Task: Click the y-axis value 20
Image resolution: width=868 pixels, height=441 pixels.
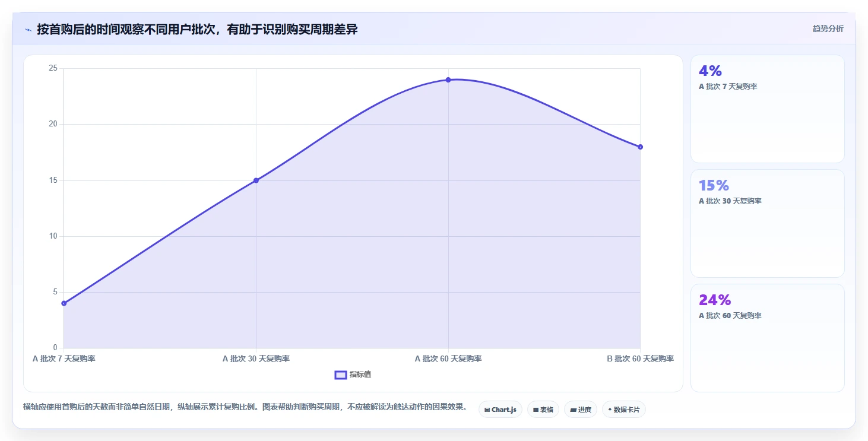Action: (53, 124)
